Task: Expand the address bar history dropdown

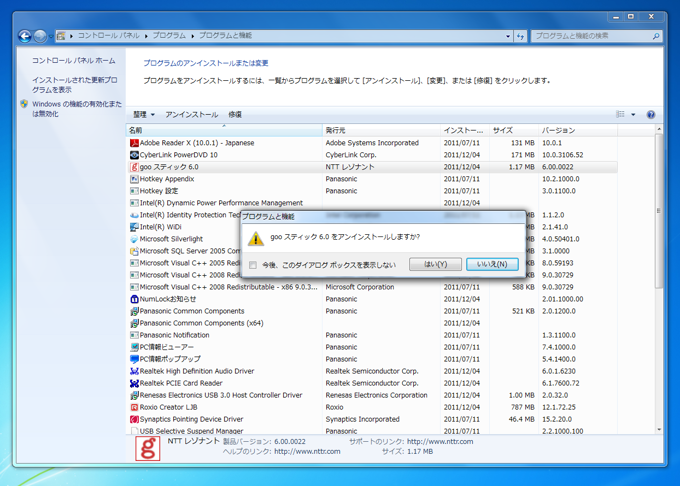Action: click(508, 36)
